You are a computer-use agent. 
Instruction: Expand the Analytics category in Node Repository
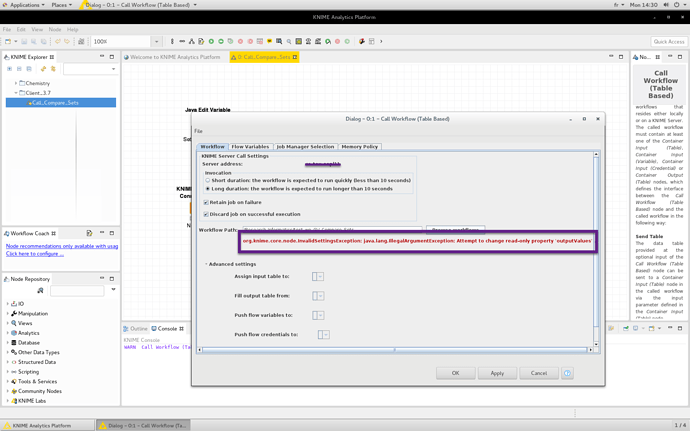click(7, 333)
